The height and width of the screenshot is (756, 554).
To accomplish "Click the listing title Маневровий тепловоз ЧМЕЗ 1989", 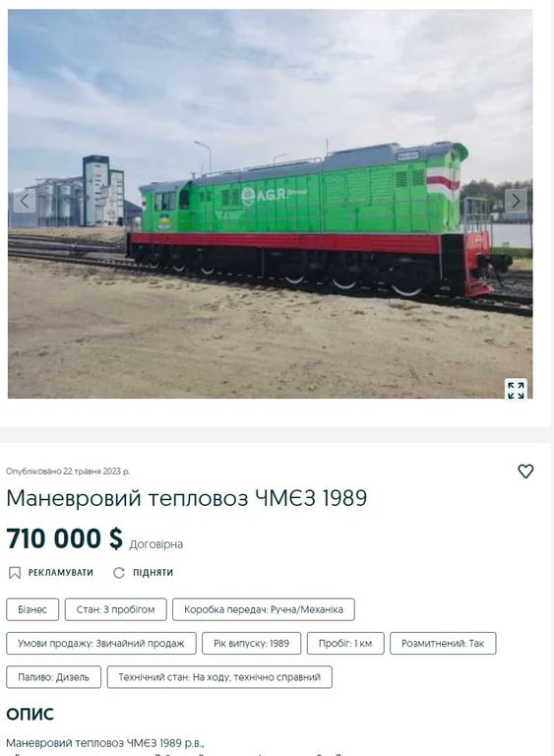I will coord(187,498).
